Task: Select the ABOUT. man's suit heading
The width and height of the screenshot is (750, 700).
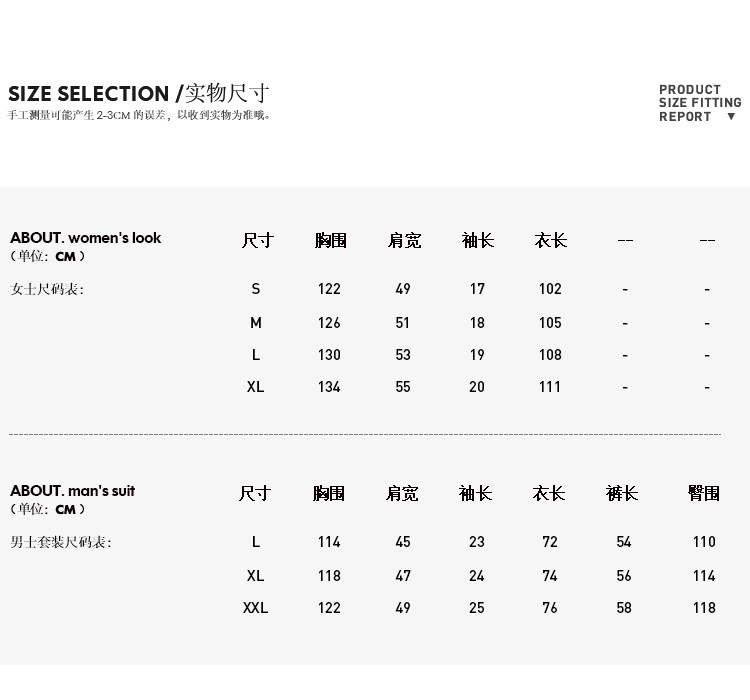Action: coord(72,491)
